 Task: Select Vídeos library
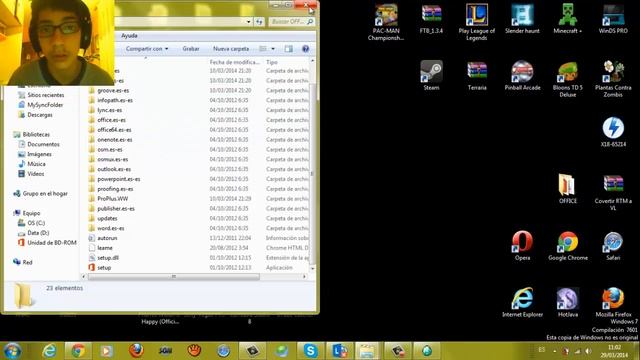[x=36, y=173]
